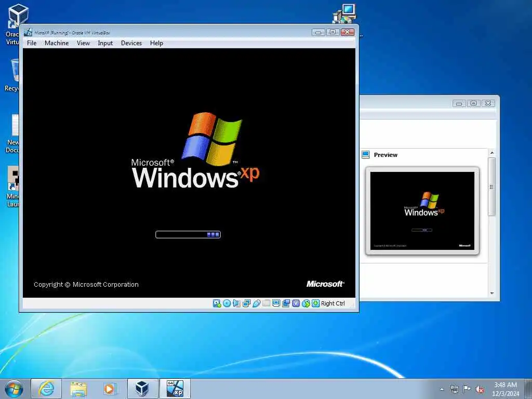Open Action Center flag tray icon
This screenshot has width=532, height=399.
click(x=467, y=389)
